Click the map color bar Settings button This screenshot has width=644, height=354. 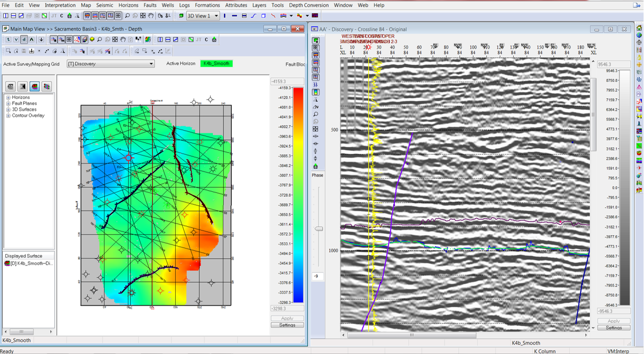tap(287, 325)
